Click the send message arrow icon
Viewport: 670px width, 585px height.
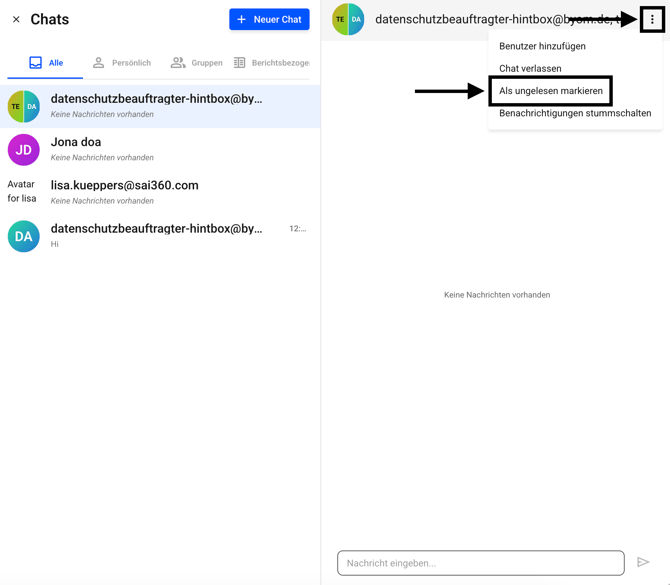[x=643, y=563]
